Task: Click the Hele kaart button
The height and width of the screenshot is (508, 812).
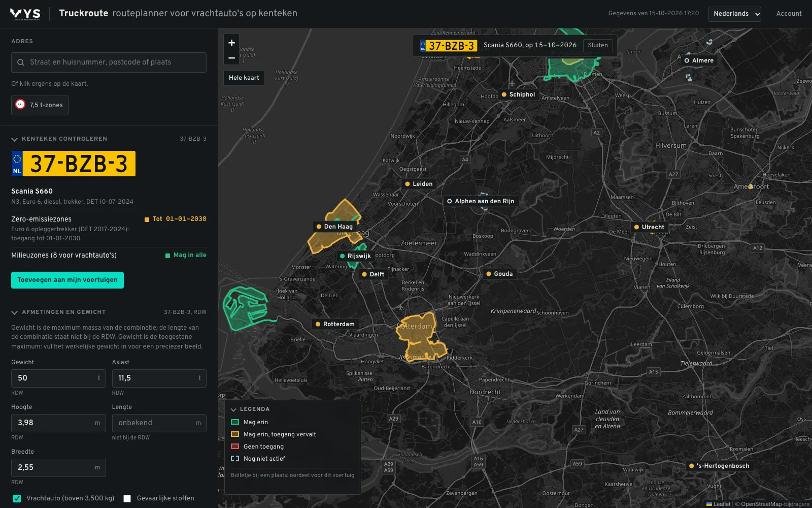Action: [244, 78]
